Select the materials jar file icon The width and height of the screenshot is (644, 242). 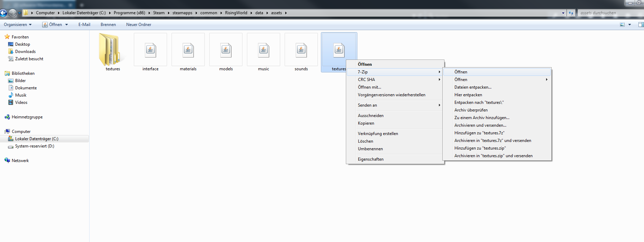pyautogui.click(x=188, y=50)
